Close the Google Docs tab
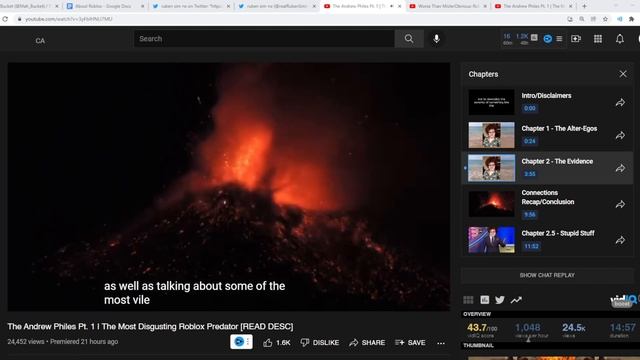Screen dimensions: 640x360 142,6
